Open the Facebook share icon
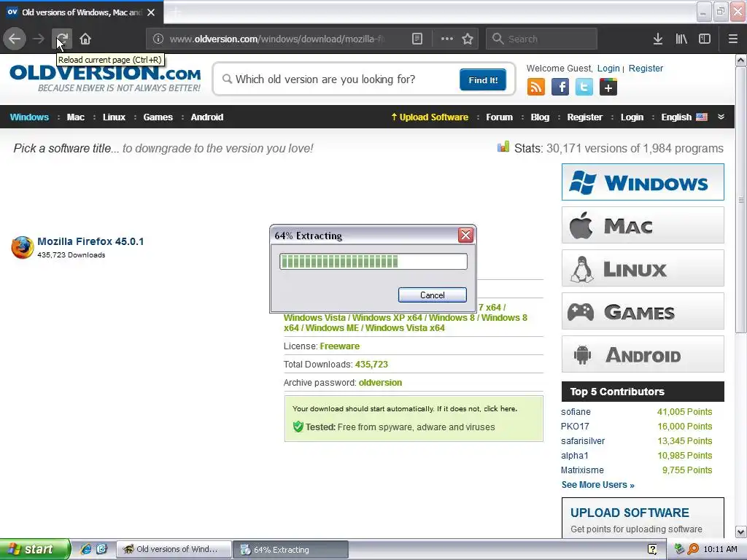Viewport: 747px width, 560px height. pyautogui.click(x=560, y=87)
